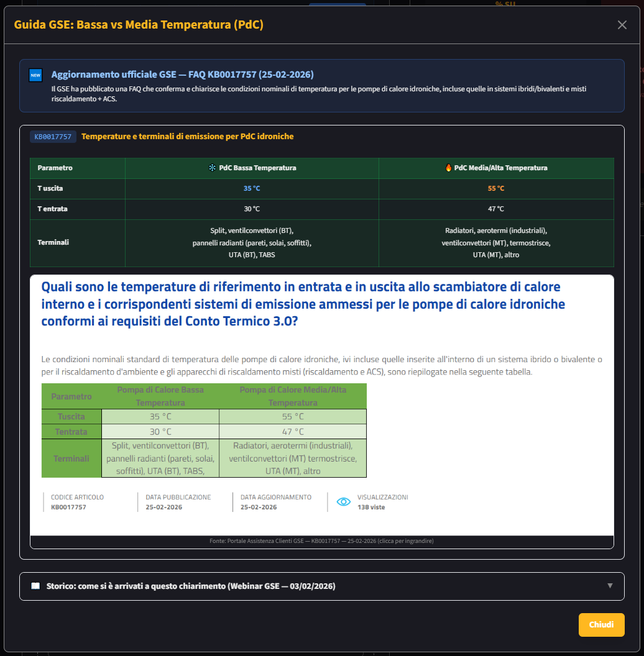The height and width of the screenshot is (656, 644).
Task: Click the book icon beside Storico
Action: 35,586
